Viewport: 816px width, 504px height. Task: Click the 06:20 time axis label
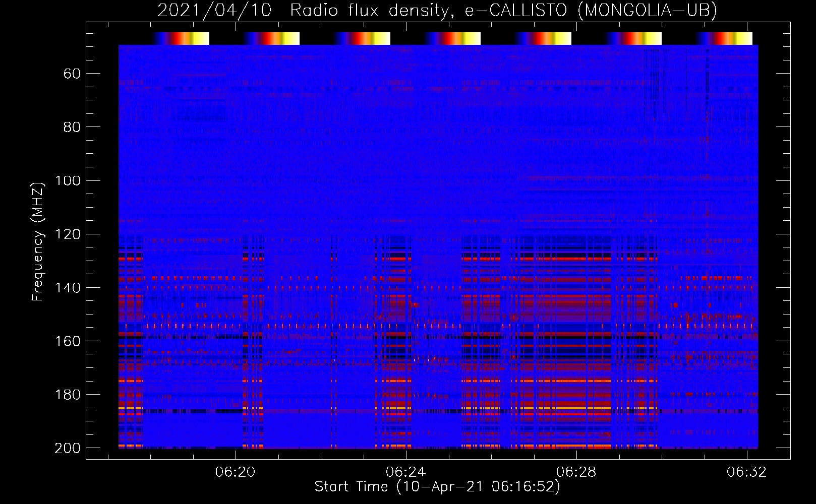[x=235, y=472]
